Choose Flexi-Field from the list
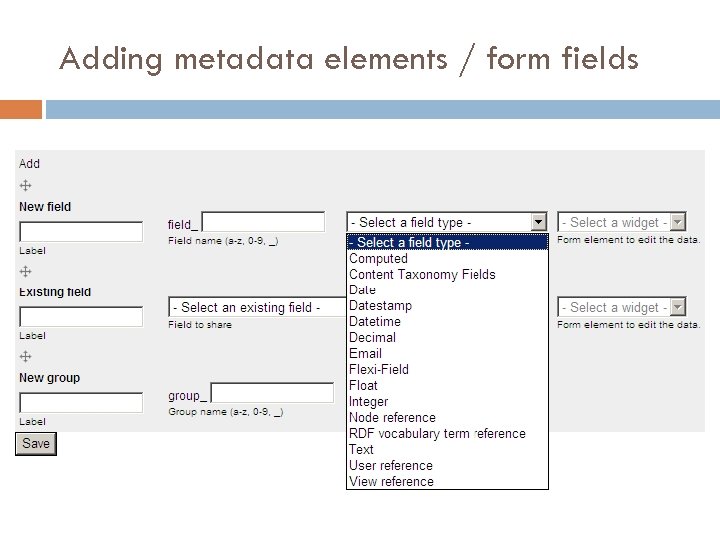Image resolution: width=720 pixels, height=540 pixels. (378, 369)
